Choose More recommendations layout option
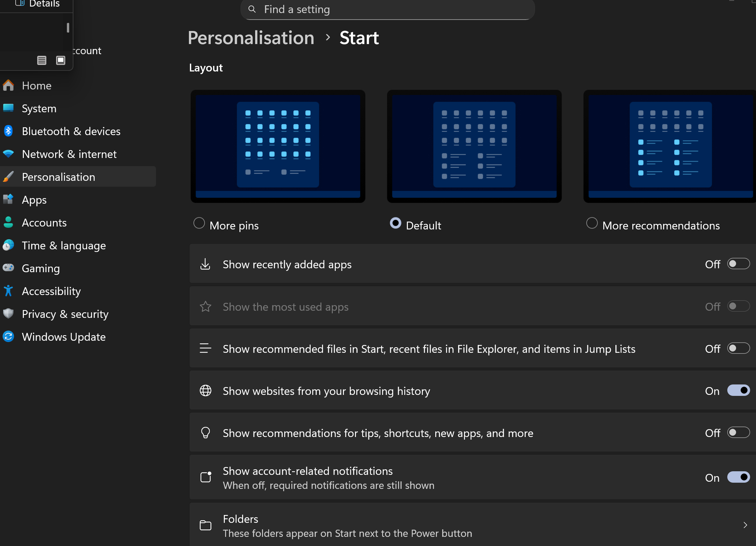This screenshot has height=546, width=756. 592,223
